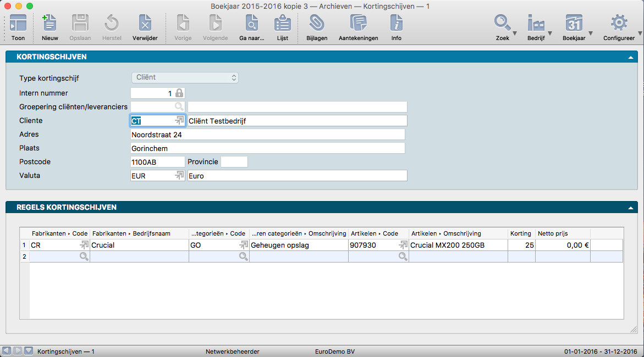
Task: Click the Fabrikanten Bedrijfsnaam column header
Action: [x=139, y=233]
